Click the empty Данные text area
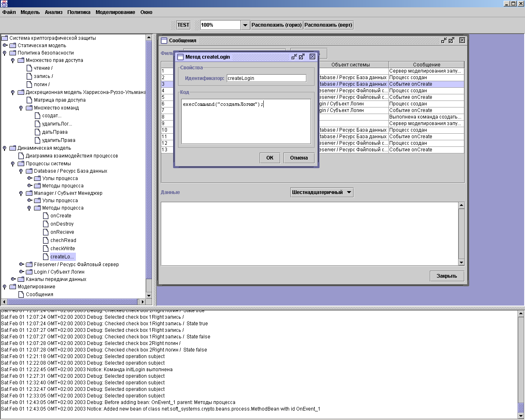 309,233
